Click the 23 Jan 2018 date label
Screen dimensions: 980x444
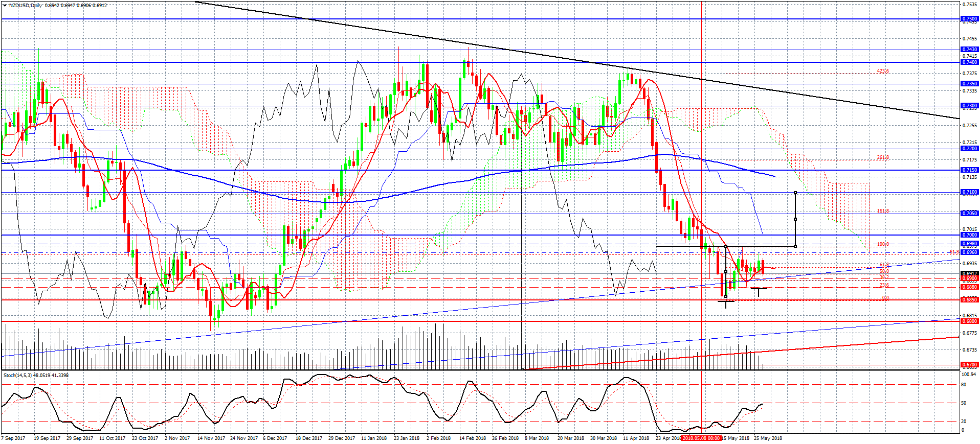point(407,438)
